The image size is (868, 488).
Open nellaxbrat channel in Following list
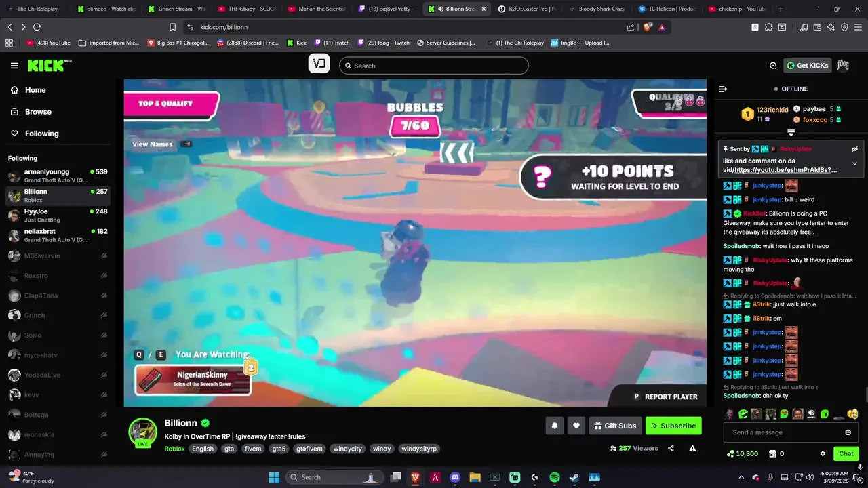click(58, 235)
